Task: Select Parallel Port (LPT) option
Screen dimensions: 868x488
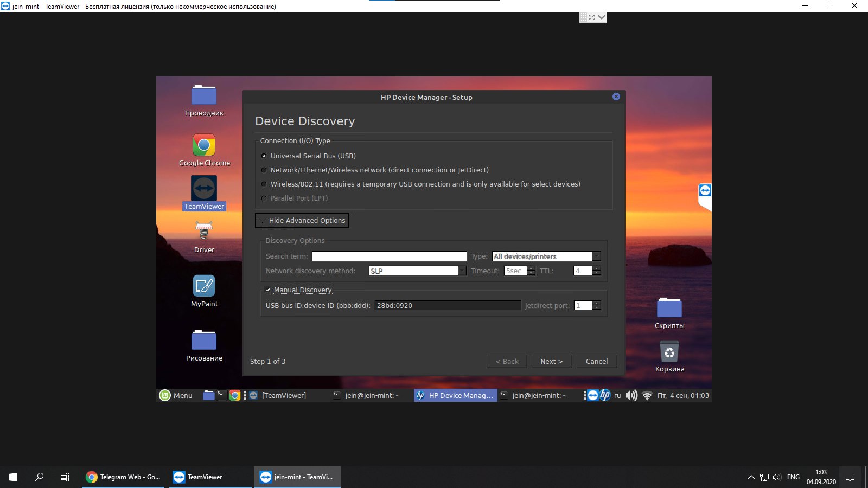Action: [x=264, y=198]
